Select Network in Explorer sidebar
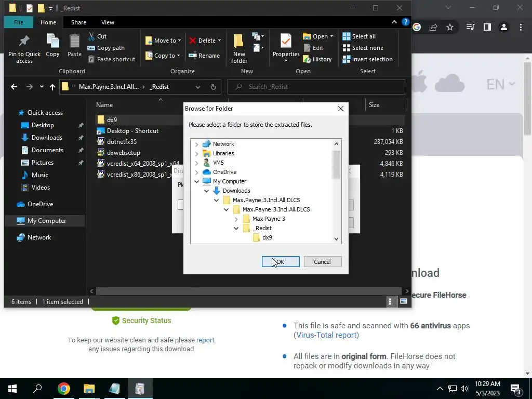The image size is (532, 399). click(x=39, y=237)
